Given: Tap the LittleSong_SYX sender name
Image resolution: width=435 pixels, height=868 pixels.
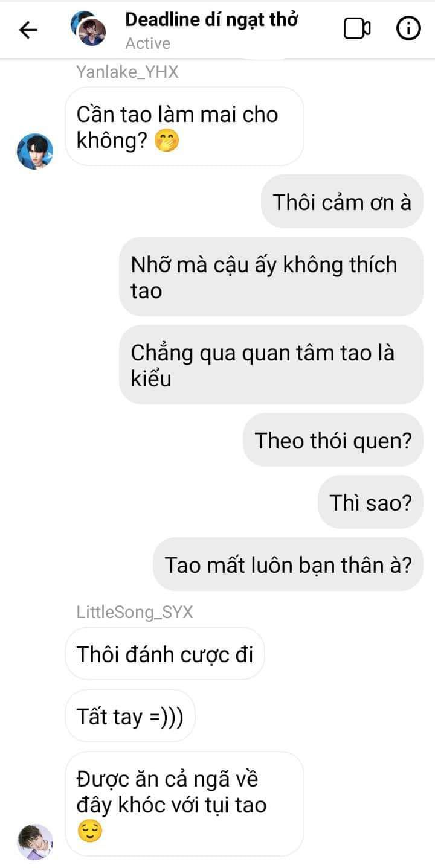Looking at the screenshot, I should point(135,612).
